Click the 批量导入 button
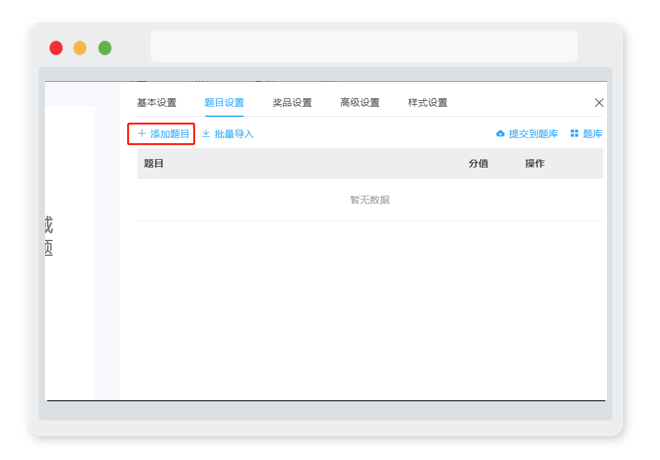 [228, 134]
